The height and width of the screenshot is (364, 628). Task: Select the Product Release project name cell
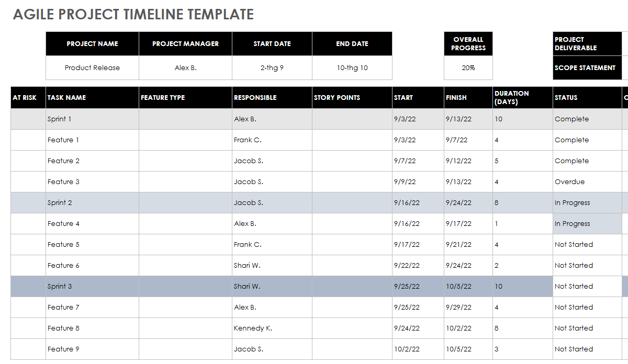point(92,68)
